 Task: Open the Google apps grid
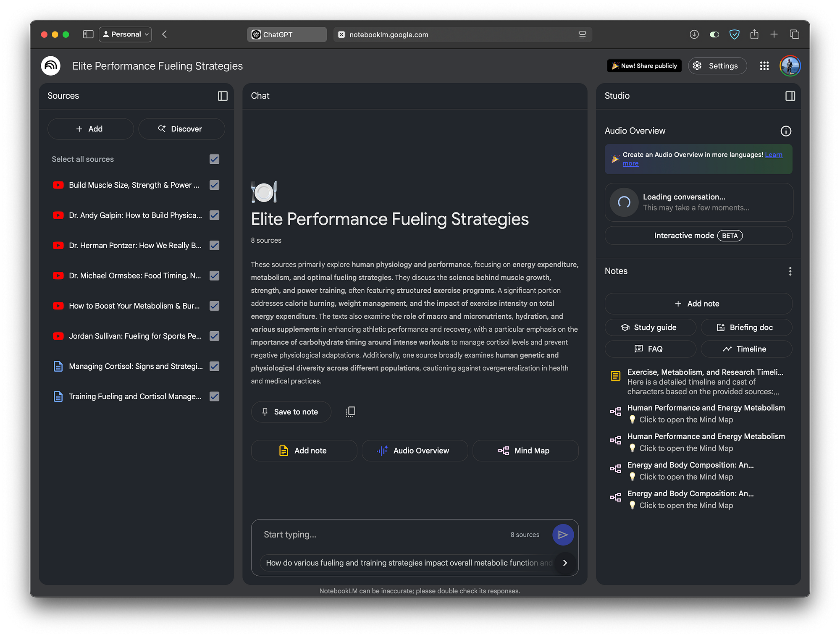(x=764, y=66)
